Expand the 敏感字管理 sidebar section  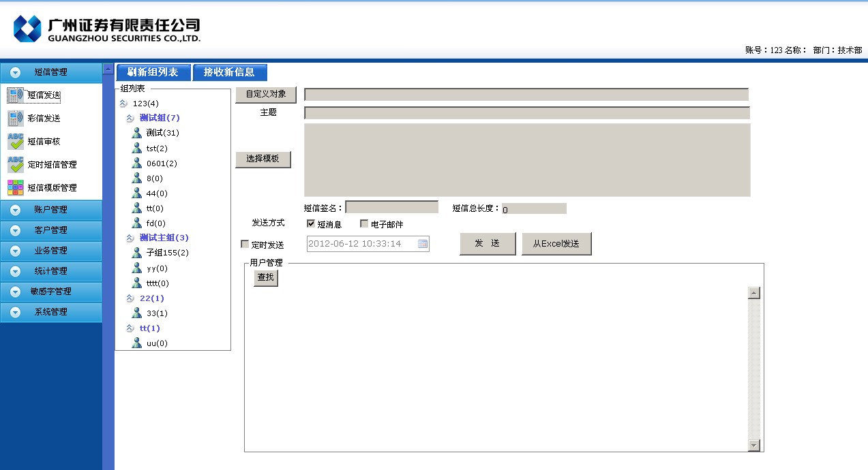tap(51, 292)
